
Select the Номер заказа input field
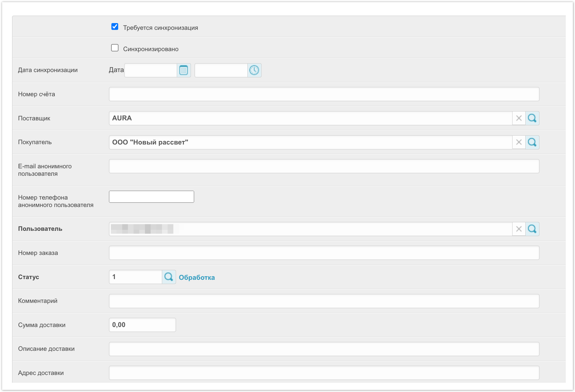(x=324, y=253)
